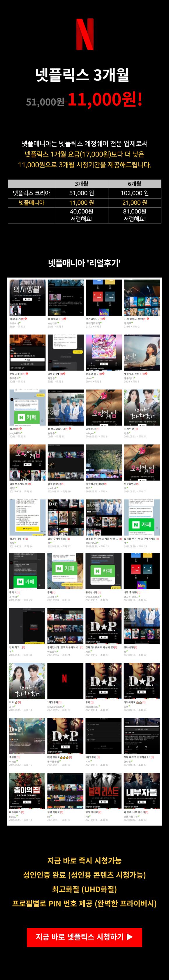The image size is (169, 980).
Task: Open the Start-Up thumbnail above '넷플릭스 강추 !!'
Action: pyautogui.click(x=142, y=353)
